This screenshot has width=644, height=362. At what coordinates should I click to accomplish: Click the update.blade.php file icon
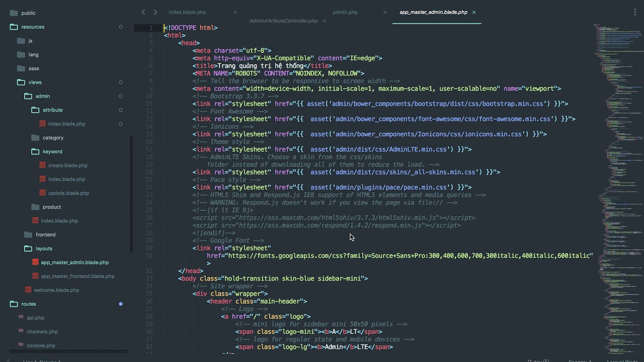42,193
